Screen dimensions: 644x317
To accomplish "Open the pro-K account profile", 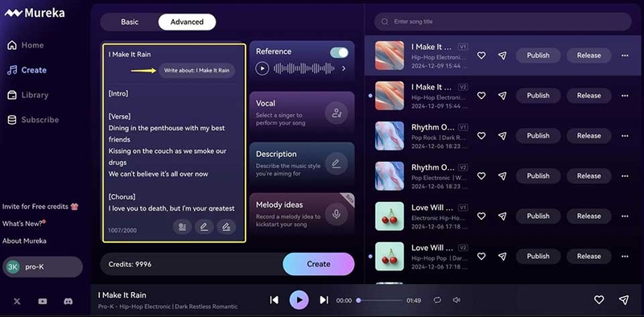I will tap(43, 267).
